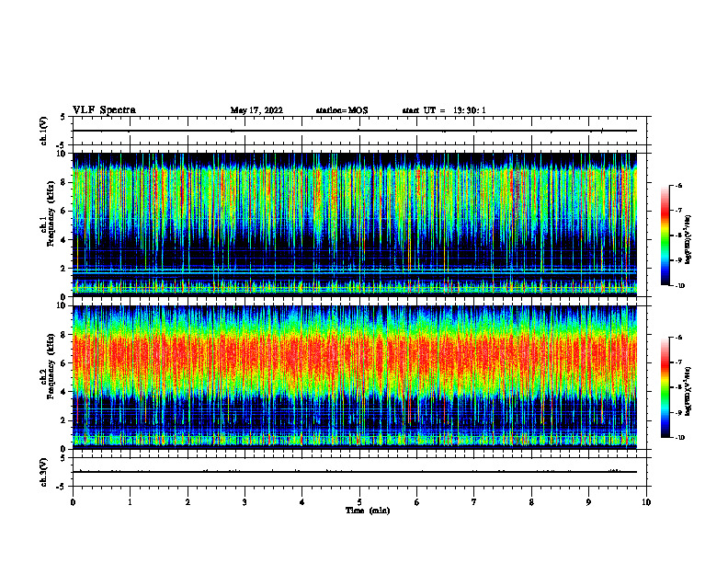Viewport: 728px width, 563px height.
Task: Click the ch.2 log(PSD) colorbar label
Action: [688, 391]
